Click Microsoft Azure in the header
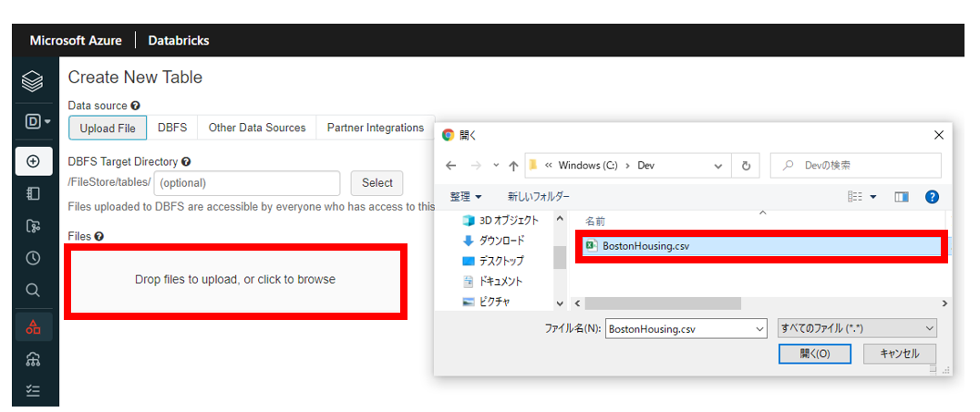Screen dimensions: 980x412 point(76,41)
